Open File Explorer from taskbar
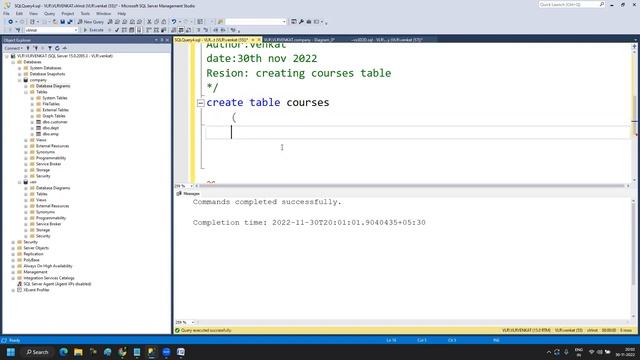Viewport: 640px width, 360px height. pyautogui.click(x=78, y=352)
